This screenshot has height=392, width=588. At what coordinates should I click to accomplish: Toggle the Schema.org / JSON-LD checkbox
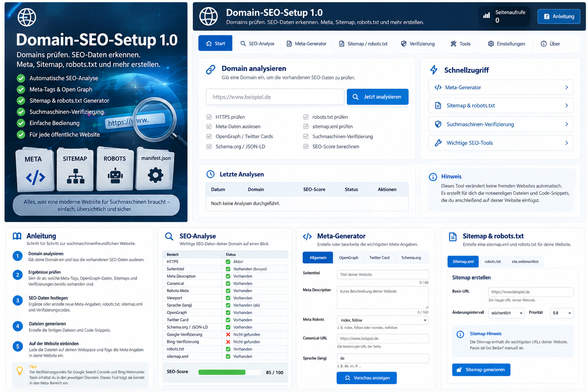pos(209,146)
